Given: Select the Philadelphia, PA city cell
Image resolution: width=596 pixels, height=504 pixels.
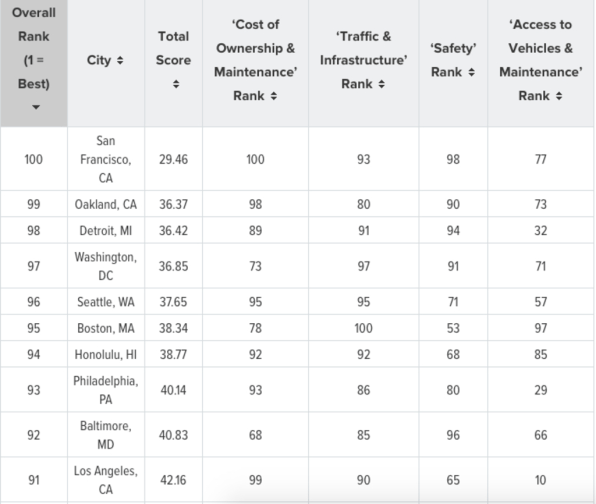Looking at the screenshot, I should (x=106, y=390).
